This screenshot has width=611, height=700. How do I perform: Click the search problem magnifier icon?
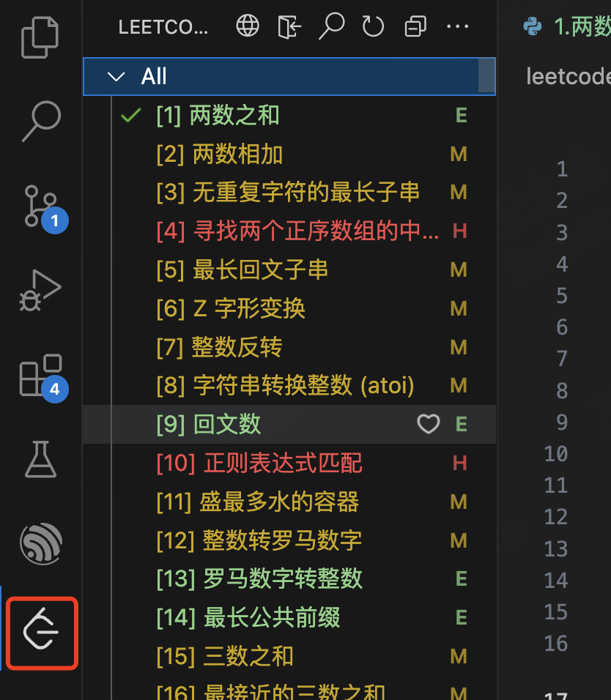[x=331, y=26]
